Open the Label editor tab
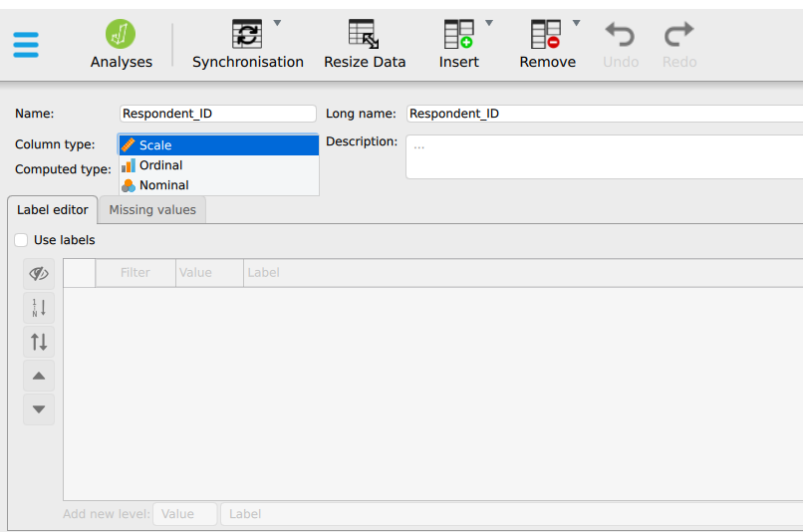The width and height of the screenshot is (803, 532). 52,210
